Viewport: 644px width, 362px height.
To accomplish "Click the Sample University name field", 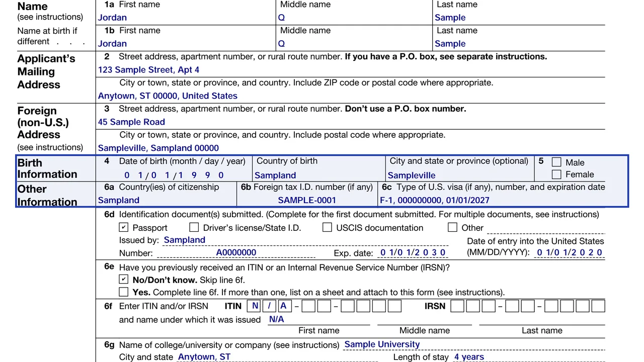I will coord(474,345).
